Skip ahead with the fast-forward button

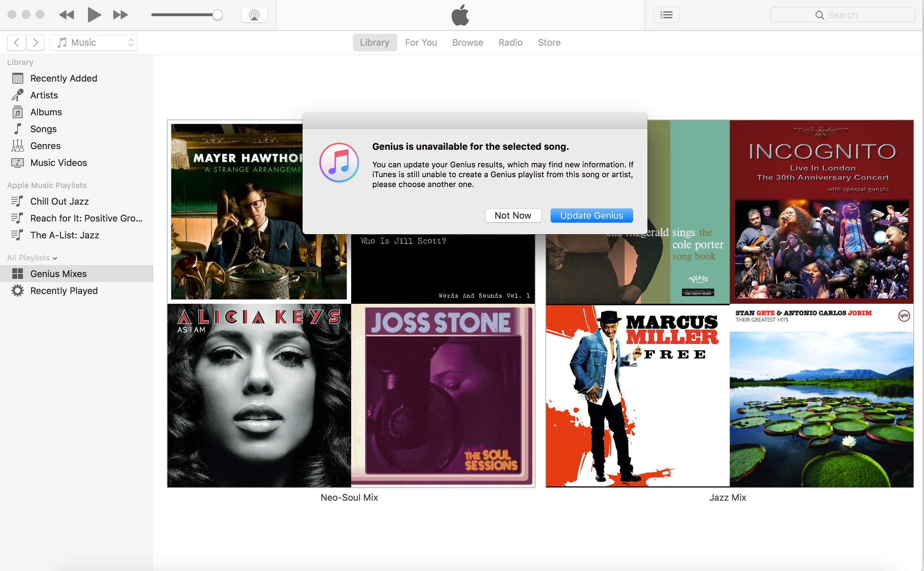click(x=121, y=15)
